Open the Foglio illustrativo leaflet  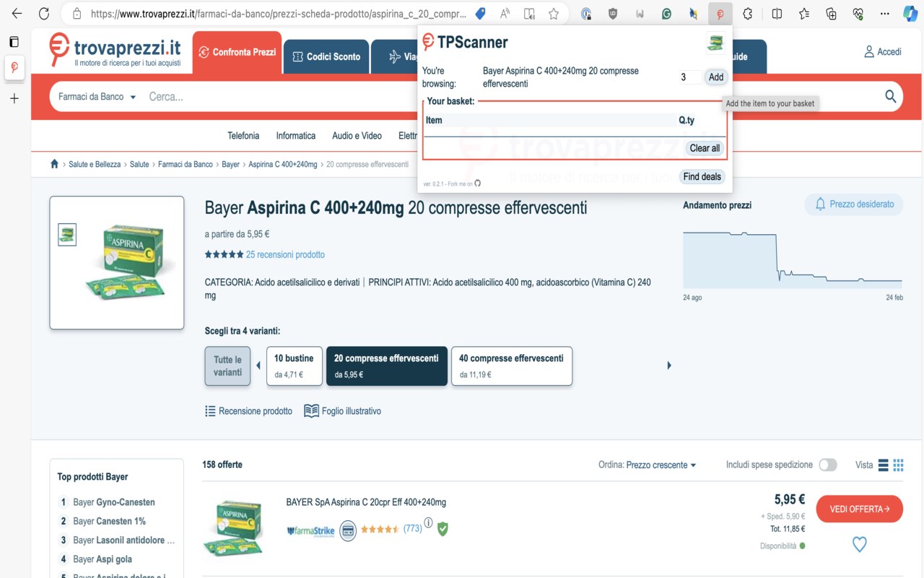pos(342,411)
